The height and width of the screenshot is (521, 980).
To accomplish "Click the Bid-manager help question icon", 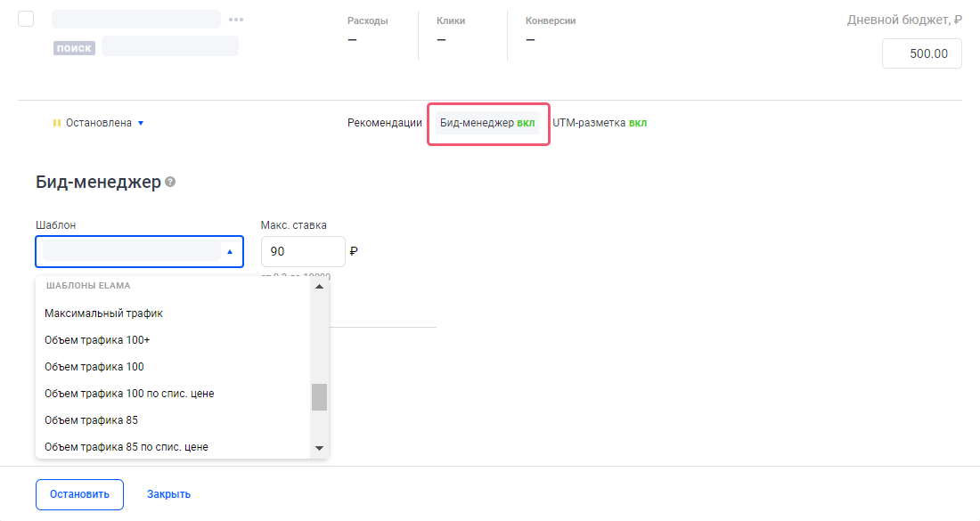I will coord(170,182).
